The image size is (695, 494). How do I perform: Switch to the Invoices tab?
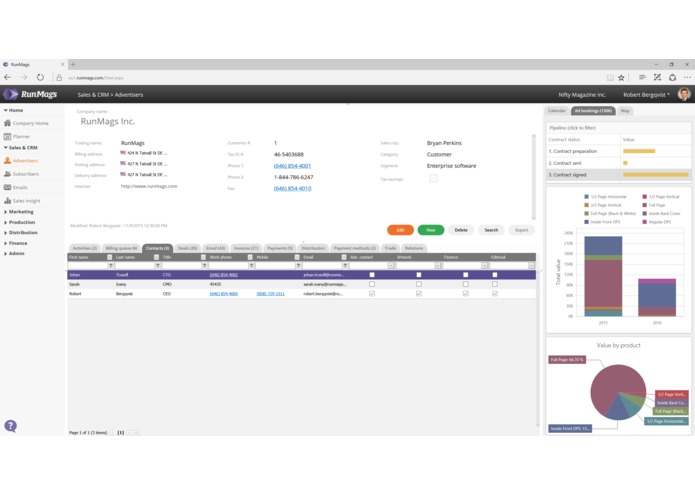(246, 248)
